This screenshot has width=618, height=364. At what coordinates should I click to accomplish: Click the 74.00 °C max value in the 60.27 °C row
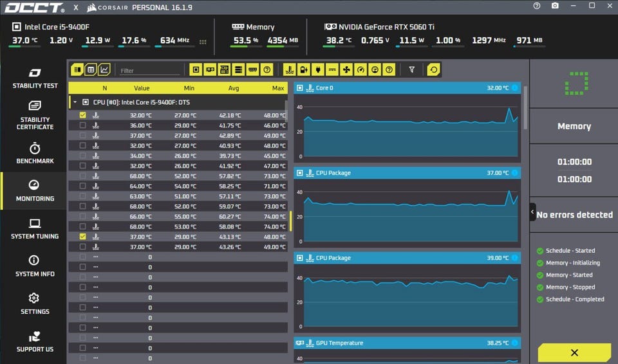click(x=274, y=216)
